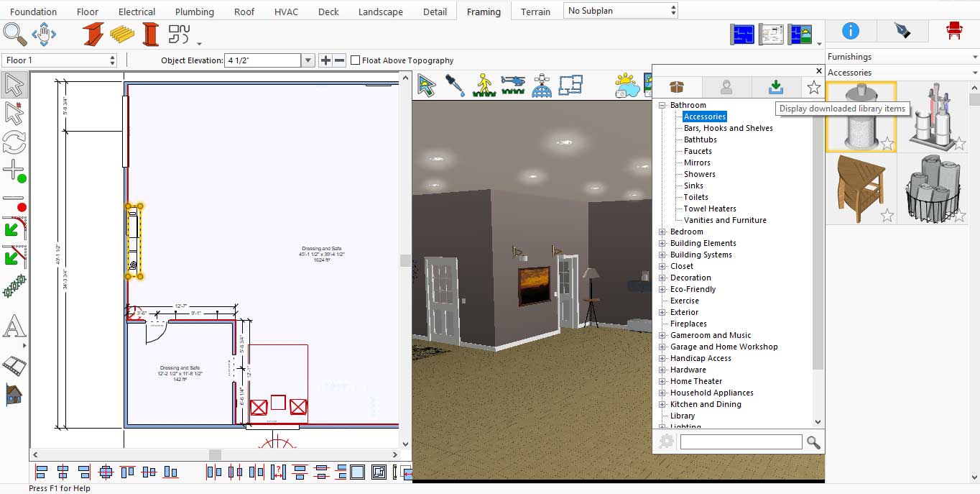Click the library search input field
Screen dimensions: 980x494
pyautogui.click(x=741, y=442)
